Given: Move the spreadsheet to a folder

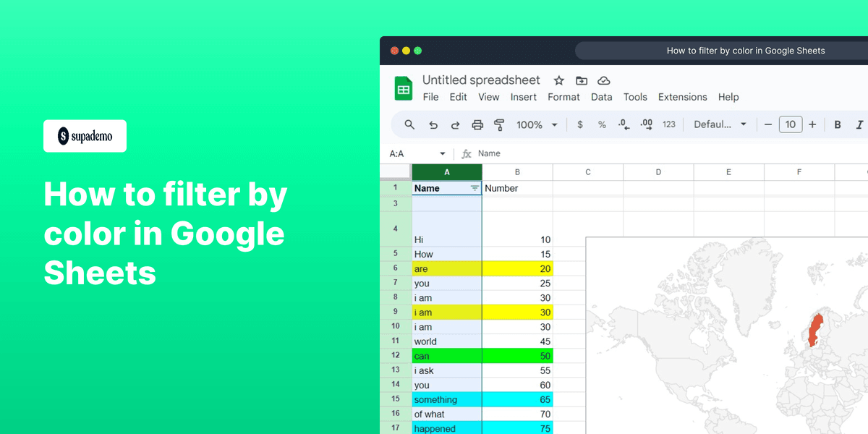Looking at the screenshot, I should (x=582, y=80).
